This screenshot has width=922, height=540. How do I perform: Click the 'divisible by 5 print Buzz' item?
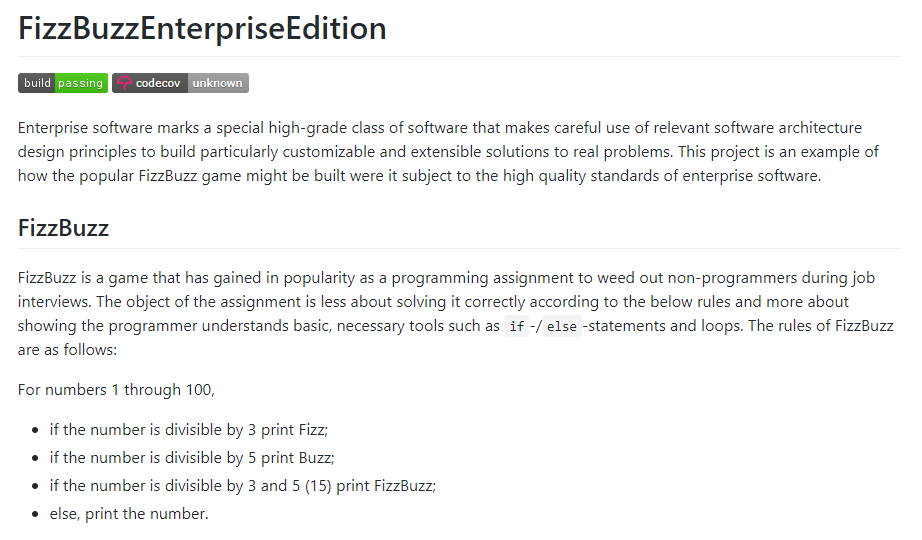[192, 457]
